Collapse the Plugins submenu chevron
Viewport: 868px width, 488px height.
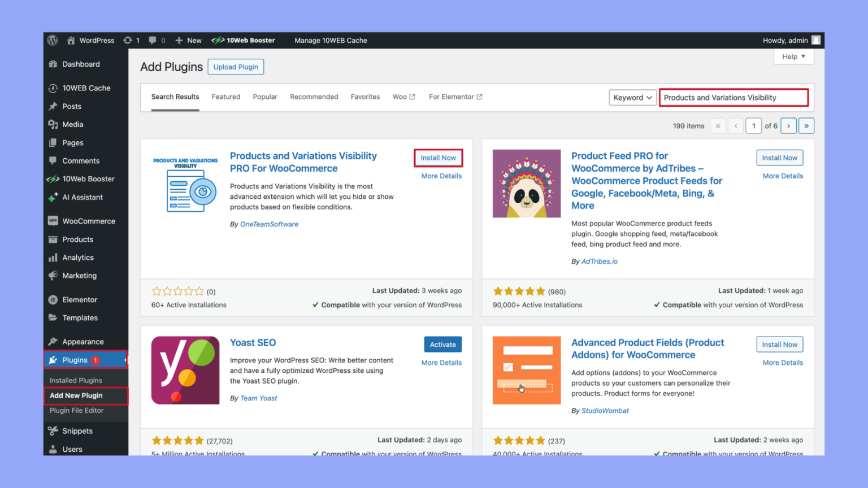click(125, 360)
